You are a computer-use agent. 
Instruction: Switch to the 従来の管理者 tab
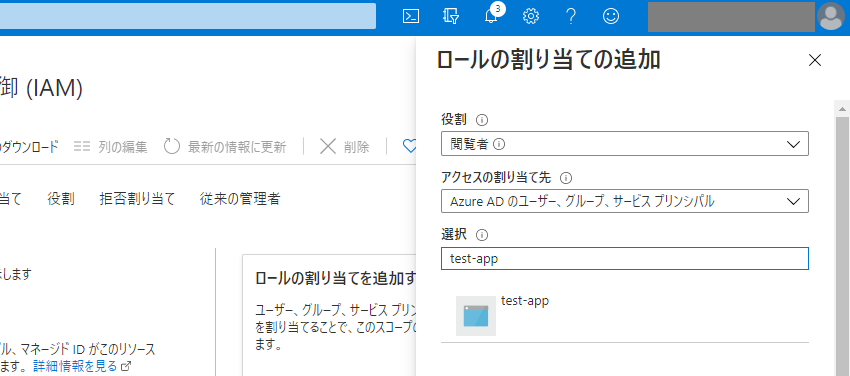(240, 199)
